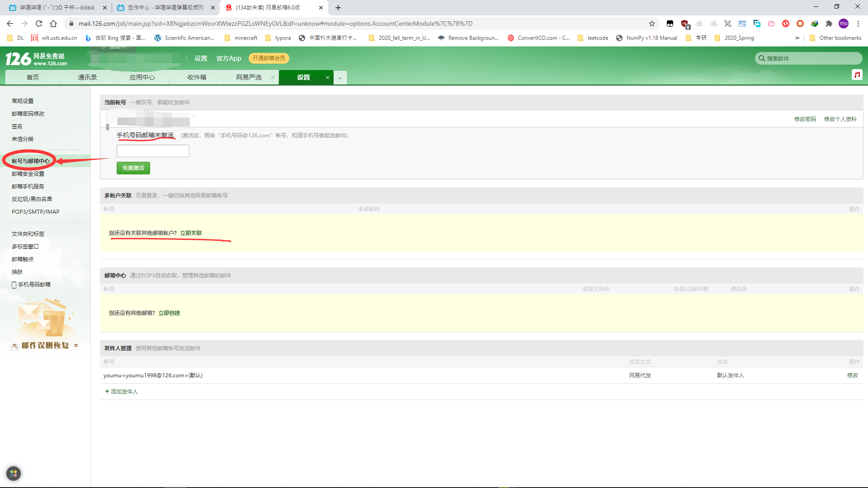The width and height of the screenshot is (868, 488).
Task: Open the round launcher icon at bottom-left
Action: click(x=14, y=473)
